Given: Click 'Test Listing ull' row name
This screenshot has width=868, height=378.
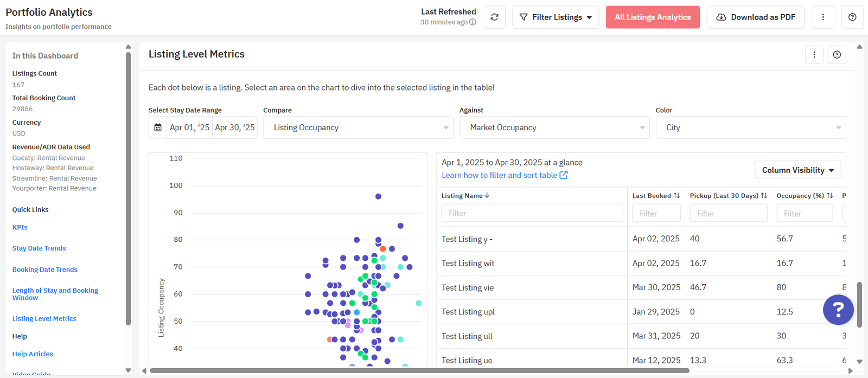Looking at the screenshot, I should click(x=467, y=336).
